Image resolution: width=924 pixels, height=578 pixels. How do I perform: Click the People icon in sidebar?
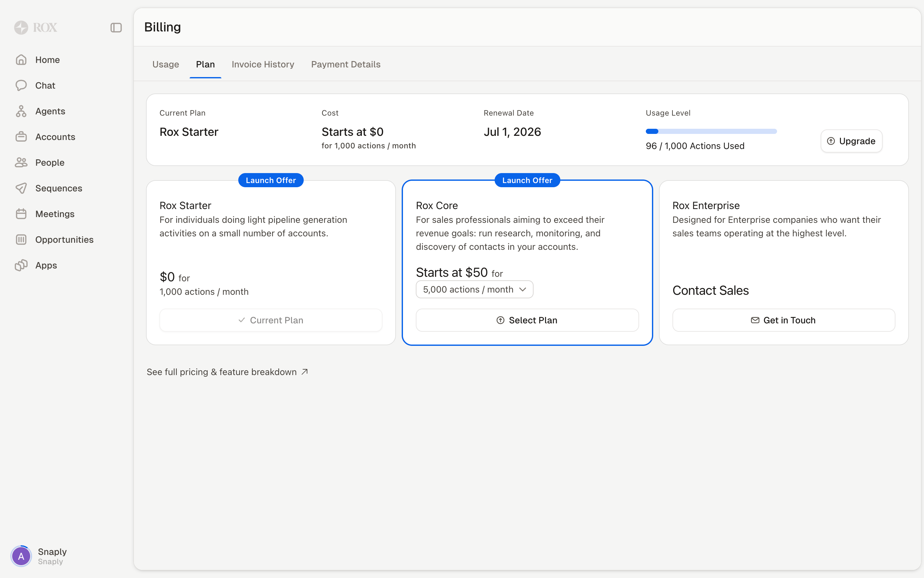21,162
